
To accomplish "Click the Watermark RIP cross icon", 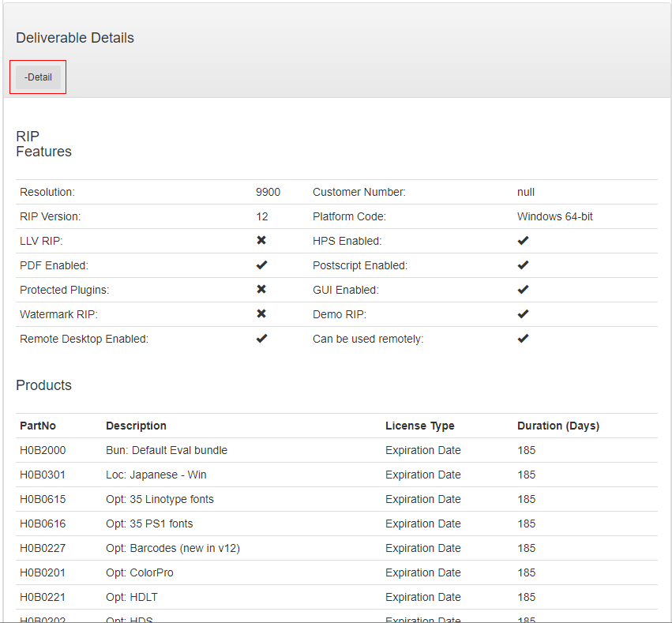I will 261,313.
